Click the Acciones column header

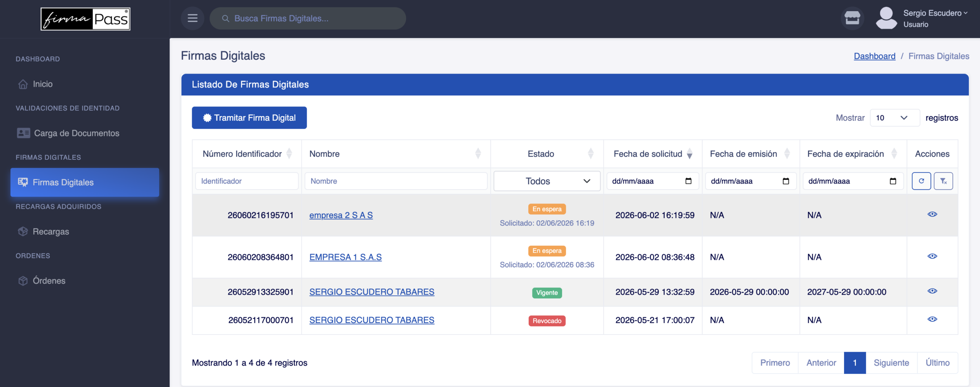932,154
